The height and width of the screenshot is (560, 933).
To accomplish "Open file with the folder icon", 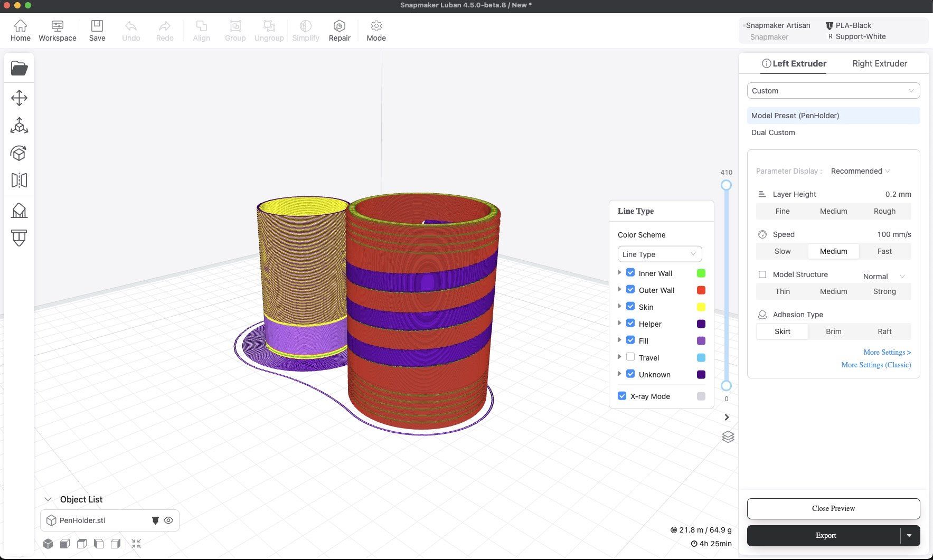I will [x=19, y=68].
